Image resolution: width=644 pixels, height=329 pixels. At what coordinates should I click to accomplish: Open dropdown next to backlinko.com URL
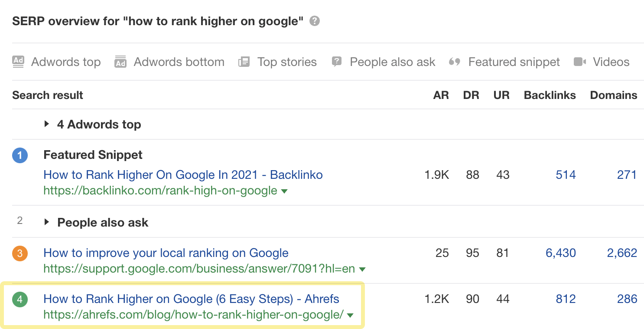coord(284,191)
